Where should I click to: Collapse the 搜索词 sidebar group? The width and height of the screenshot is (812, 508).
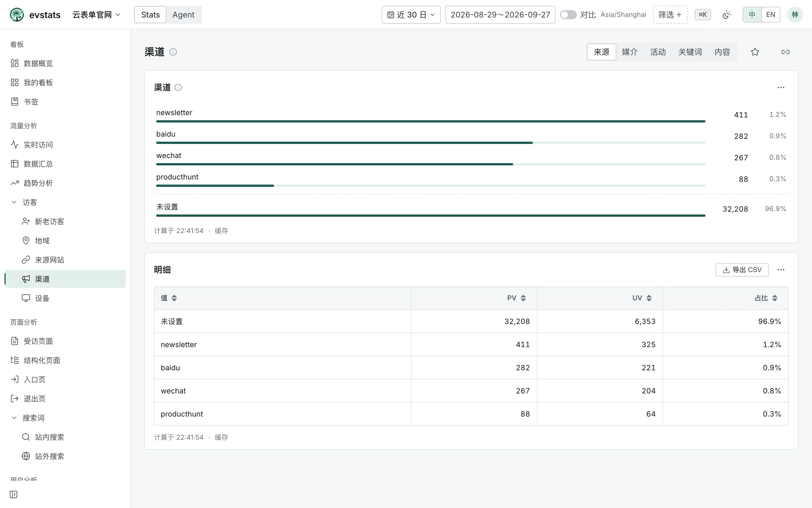[65, 418]
